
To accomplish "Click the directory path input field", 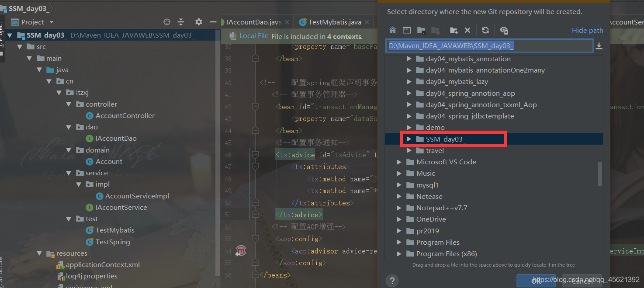I will pos(489,45).
